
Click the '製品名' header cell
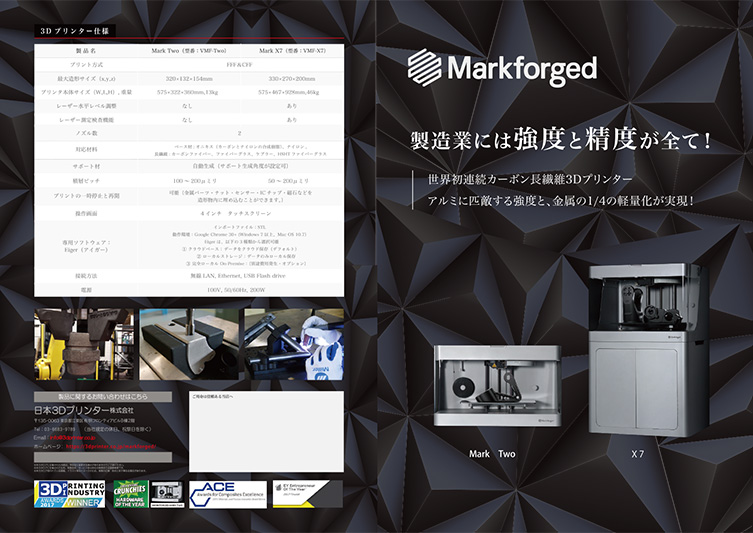click(86, 50)
